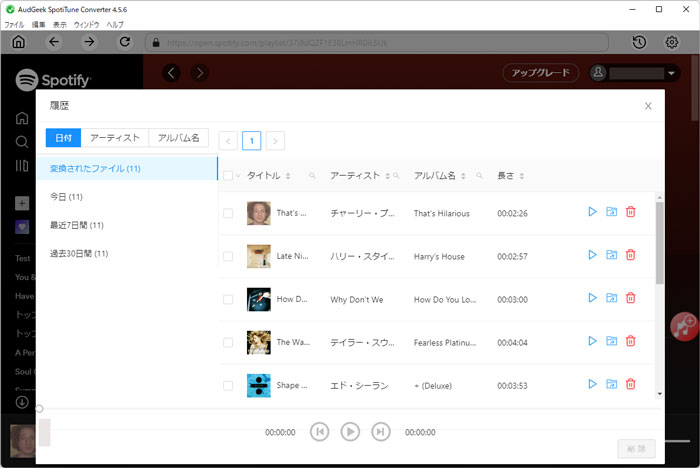
Task: Open folder for That's Hilarious track
Action: coord(612,212)
